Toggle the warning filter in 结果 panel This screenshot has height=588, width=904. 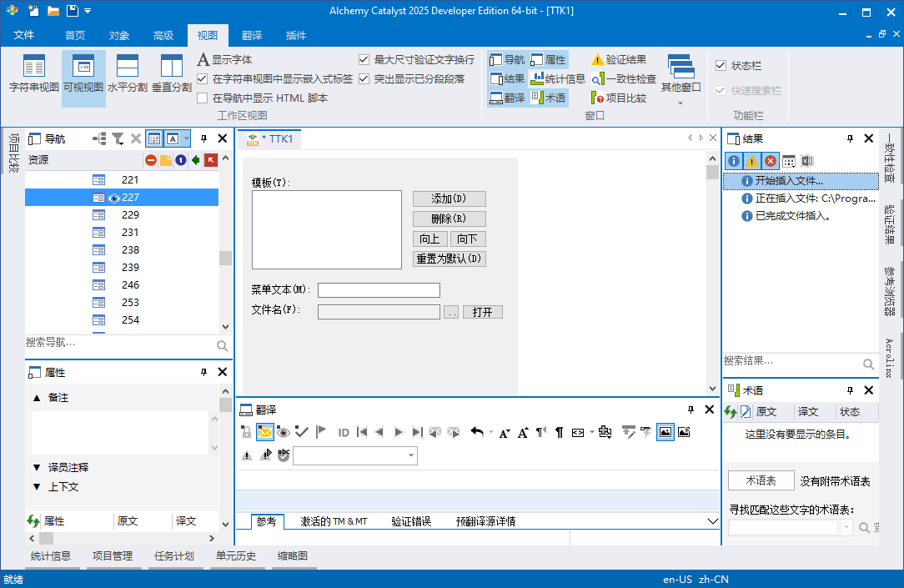tap(751, 162)
